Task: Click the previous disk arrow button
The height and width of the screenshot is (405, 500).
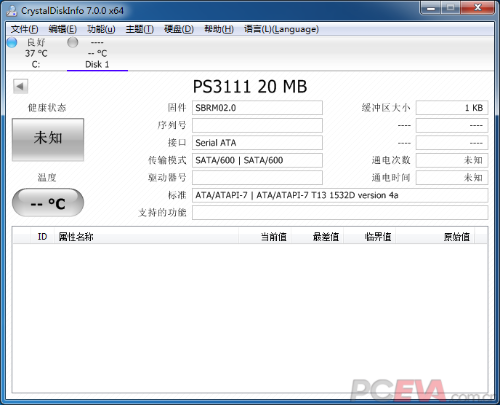Action: point(20,87)
